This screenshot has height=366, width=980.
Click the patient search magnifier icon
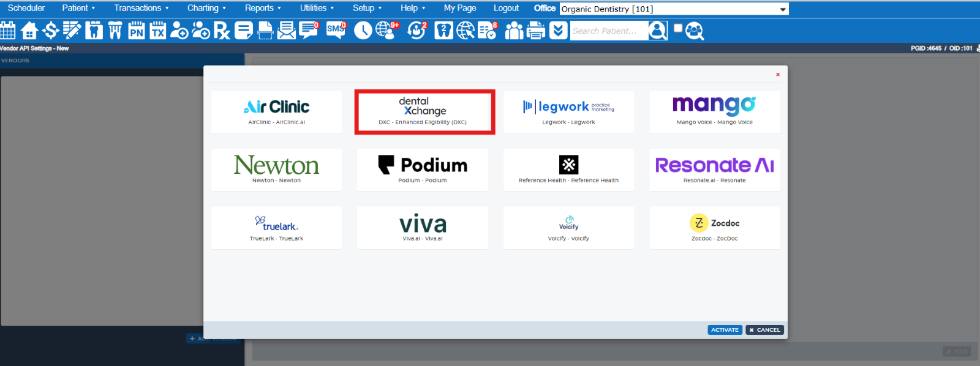coord(658,30)
